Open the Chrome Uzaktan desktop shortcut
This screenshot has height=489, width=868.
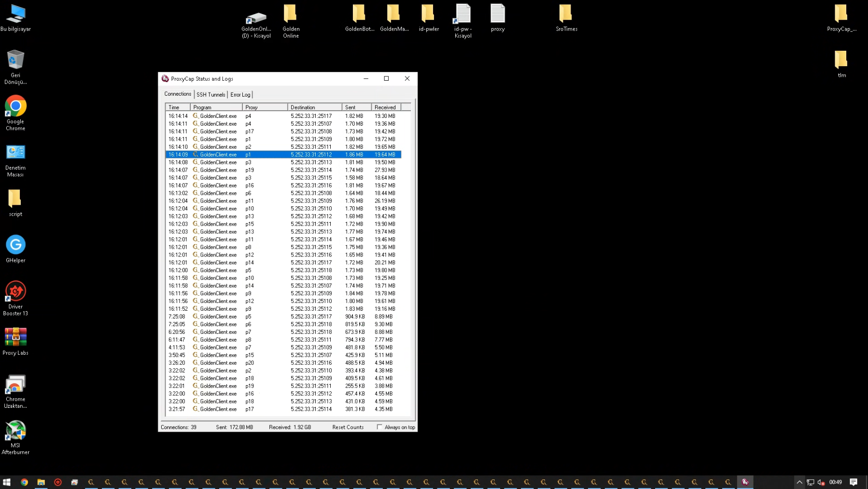[x=15, y=392]
